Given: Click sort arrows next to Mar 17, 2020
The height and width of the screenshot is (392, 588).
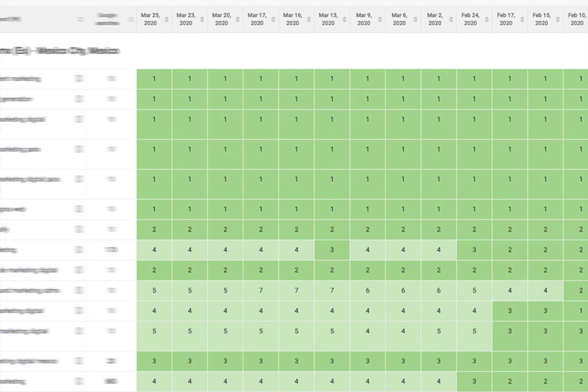Looking at the screenshot, I should [x=273, y=19].
